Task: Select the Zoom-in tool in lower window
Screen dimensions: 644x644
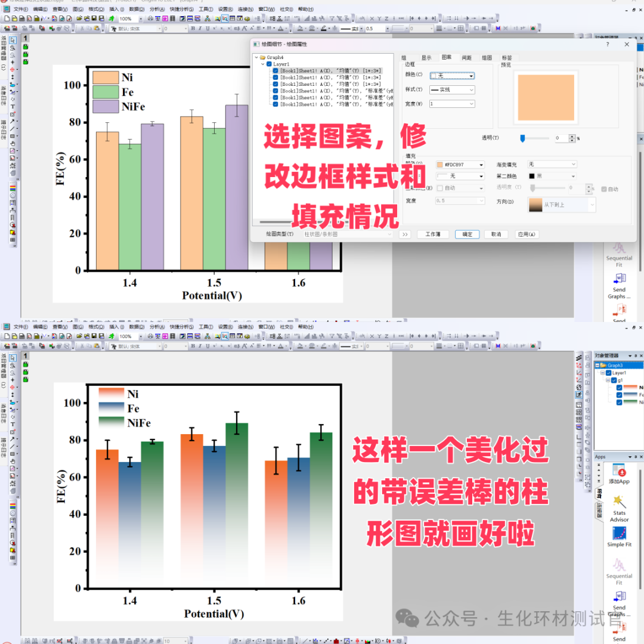Action: click(x=13, y=366)
